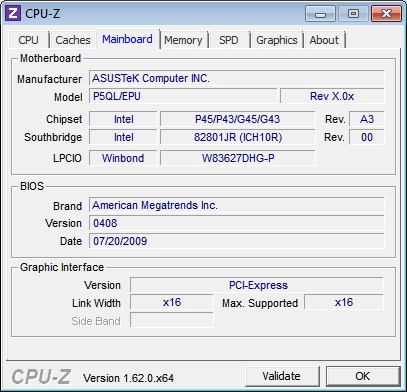Click the Winbond LPCIO vendor field
This screenshot has width=407, height=392.
pyautogui.click(x=123, y=158)
